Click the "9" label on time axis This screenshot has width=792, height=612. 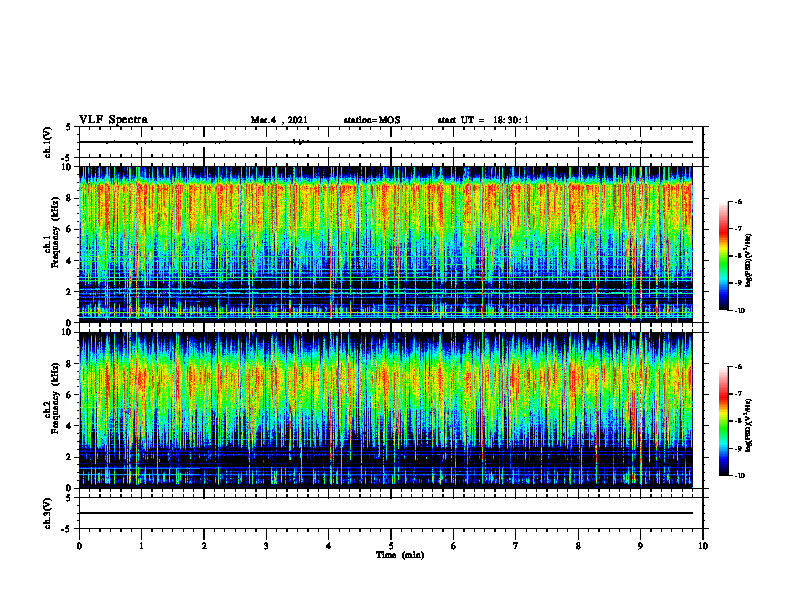(x=640, y=546)
